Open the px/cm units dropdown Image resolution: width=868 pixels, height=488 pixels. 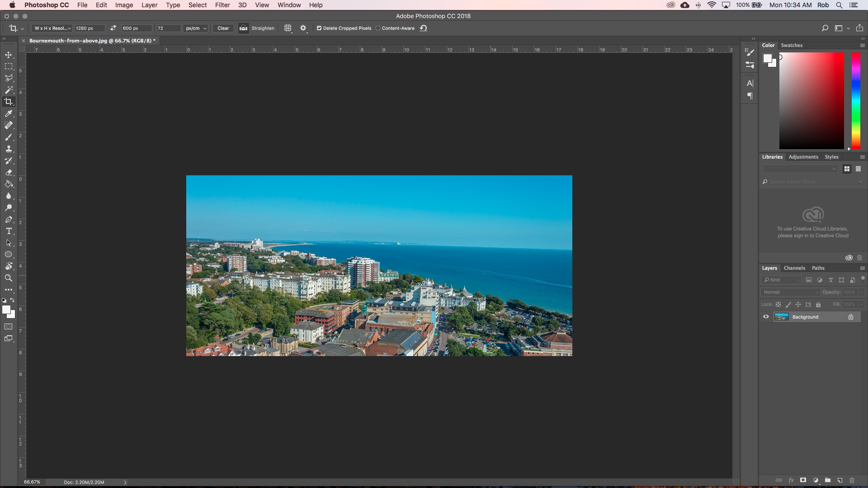click(x=196, y=28)
